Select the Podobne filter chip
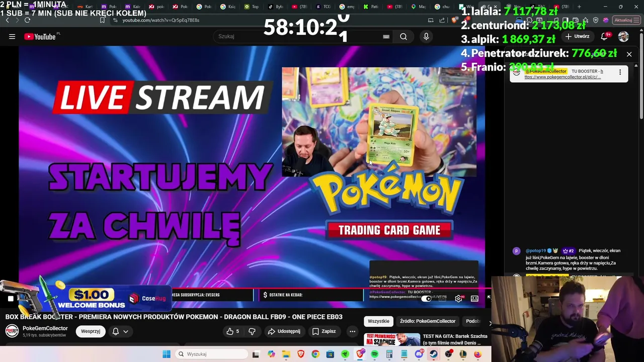The width and height of the screenshot is (644, 362). (x=473, y=321)
